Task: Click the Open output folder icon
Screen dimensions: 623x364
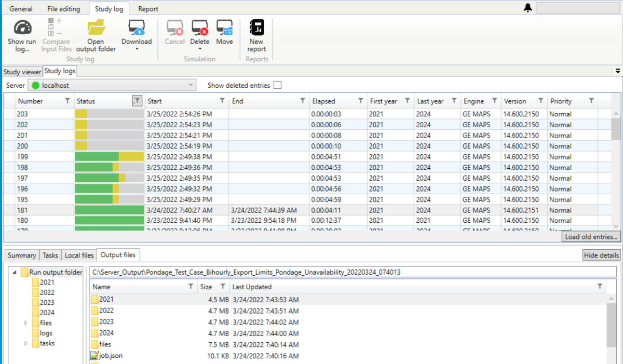Action: [x=96, y=27]
